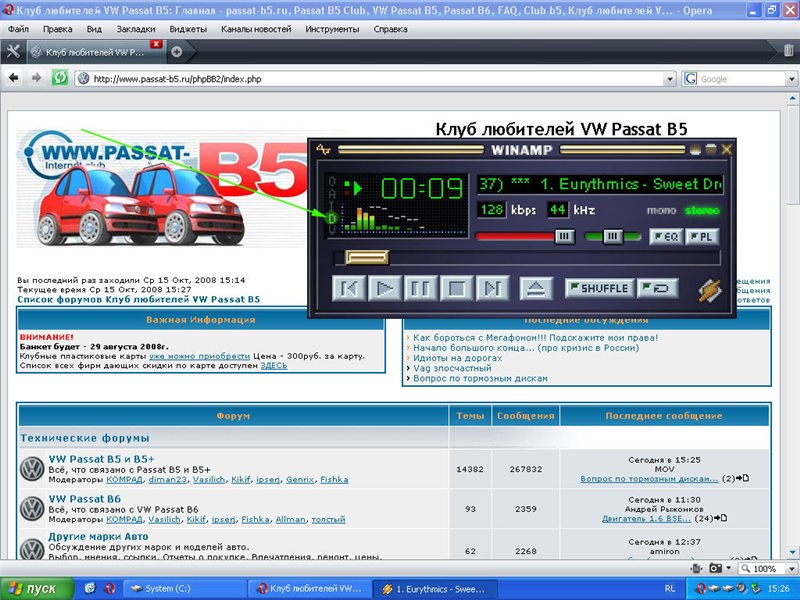Pause playback in Winamp
Image resolution: width=800 pixels, height=600 pixels.
point(420,289)
